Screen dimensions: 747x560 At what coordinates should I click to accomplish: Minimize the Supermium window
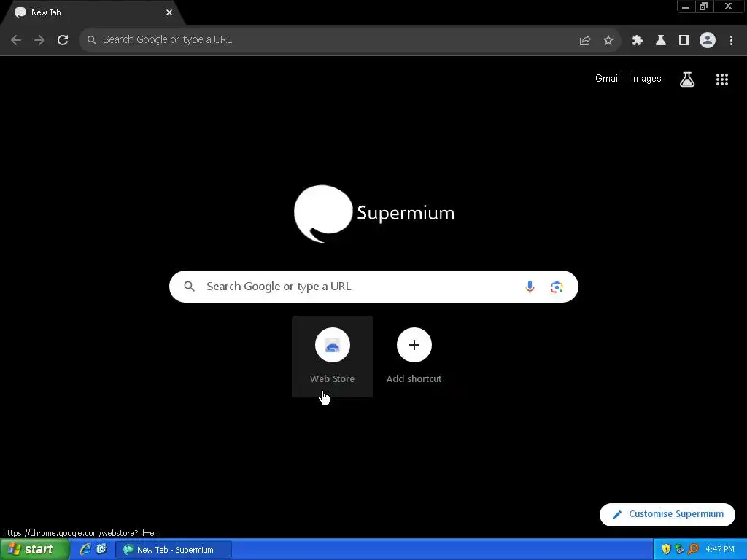click(686, 7)
